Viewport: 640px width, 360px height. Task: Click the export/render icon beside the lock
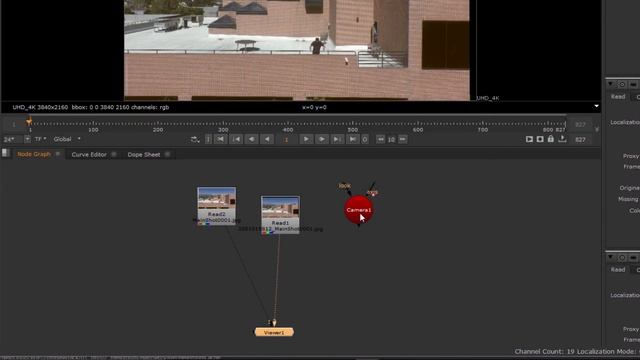coord(562,139)
